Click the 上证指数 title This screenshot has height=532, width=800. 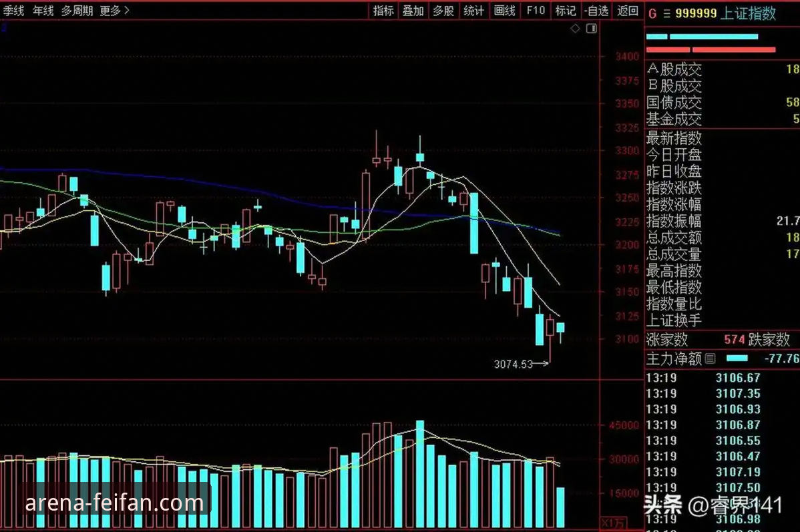[749, 13]
